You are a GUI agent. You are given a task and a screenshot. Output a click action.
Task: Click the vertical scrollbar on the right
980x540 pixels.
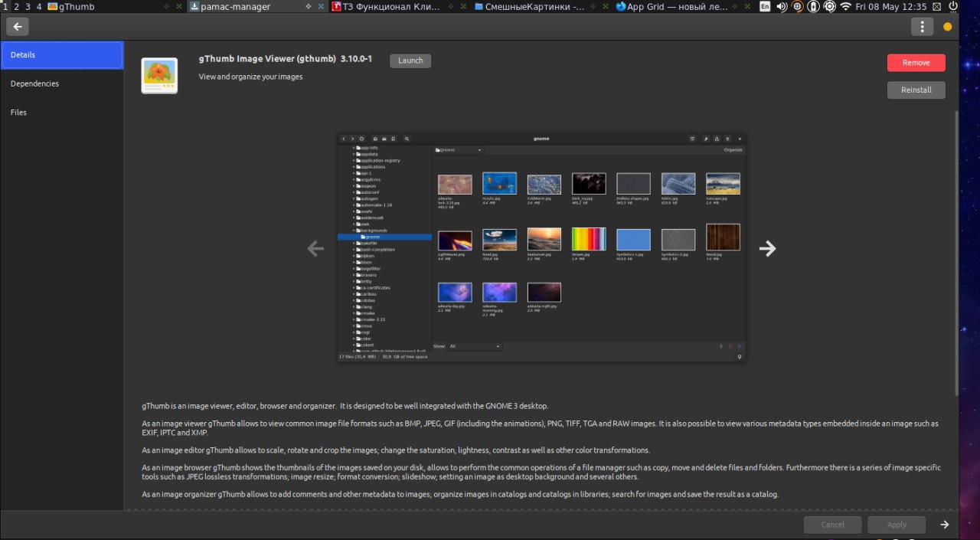pyautogui.click(x=956, y=253)
